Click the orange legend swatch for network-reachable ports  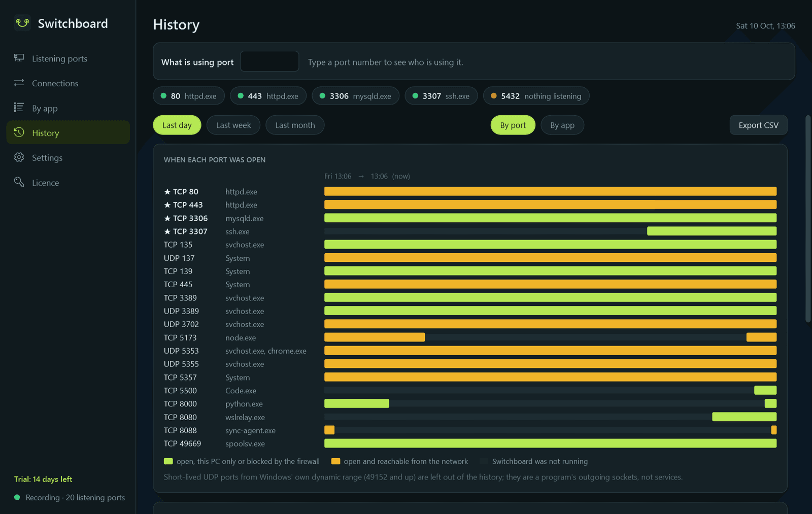point(335,461)
